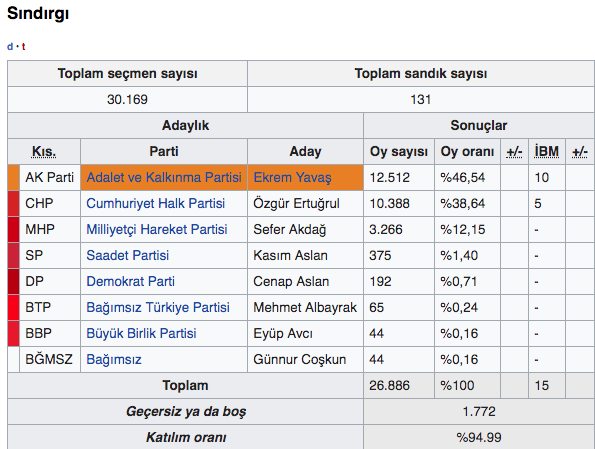Click candidate name Cenap Aslan
Image resolution: width=595 pixels, height=449 pixels.
click(x=291, y=281)
